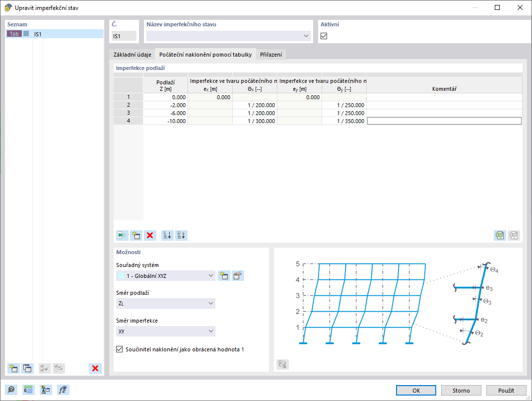Confirm with the OK button
The width and height of the screenshot is (532, 401).
click(416, 391)
